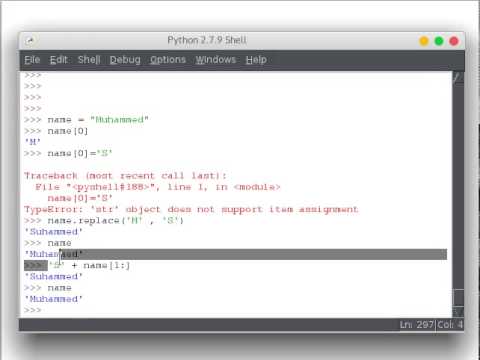Open the File menu

tap(32, 60)
